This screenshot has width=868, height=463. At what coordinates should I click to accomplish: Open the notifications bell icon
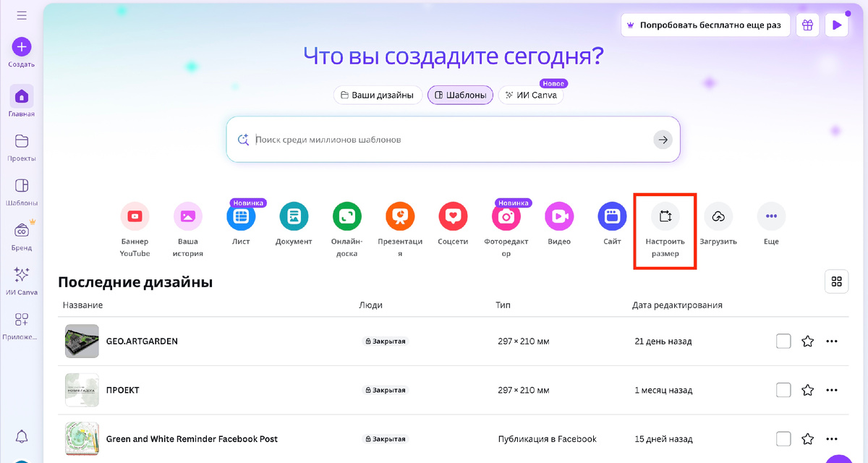click(x=22, y=436)
